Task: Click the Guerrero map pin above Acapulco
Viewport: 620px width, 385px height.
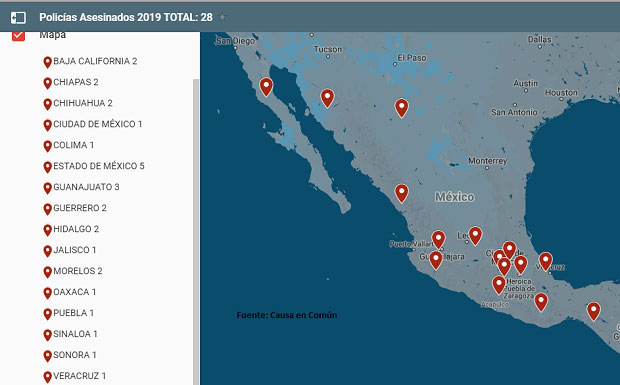Action: tap(499, 285)
